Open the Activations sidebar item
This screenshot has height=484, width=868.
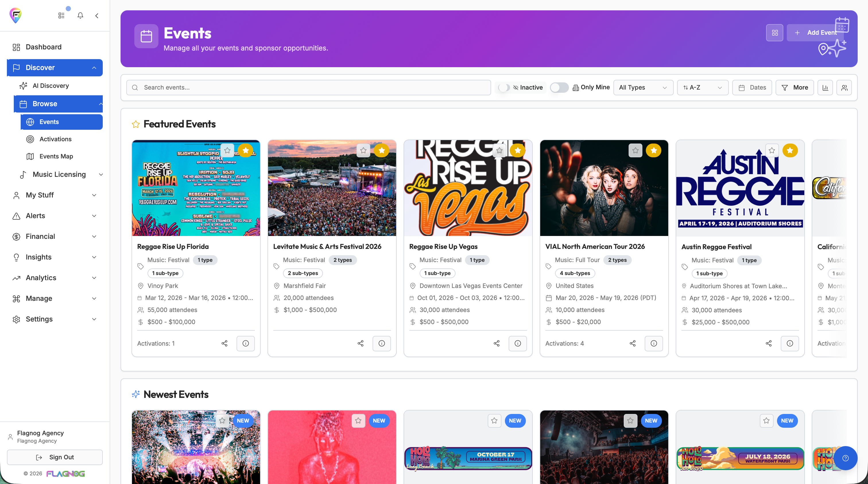tap(55, 139)
